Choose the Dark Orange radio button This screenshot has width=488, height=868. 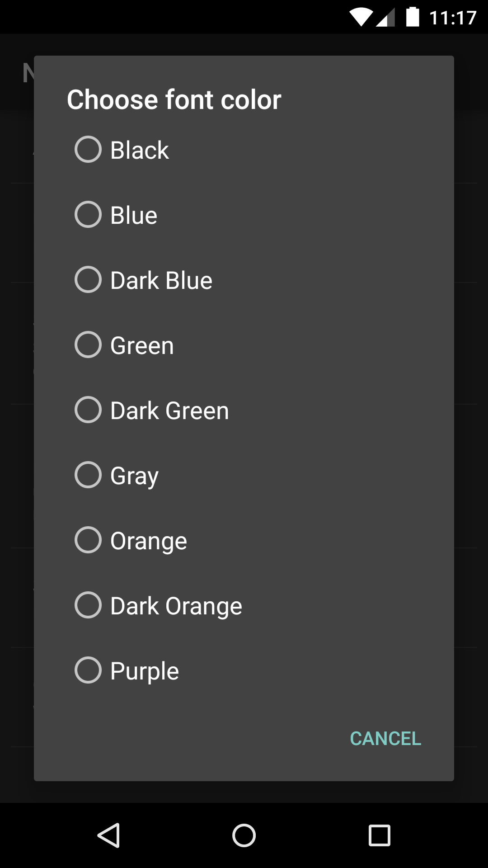[x=88, y=605]
